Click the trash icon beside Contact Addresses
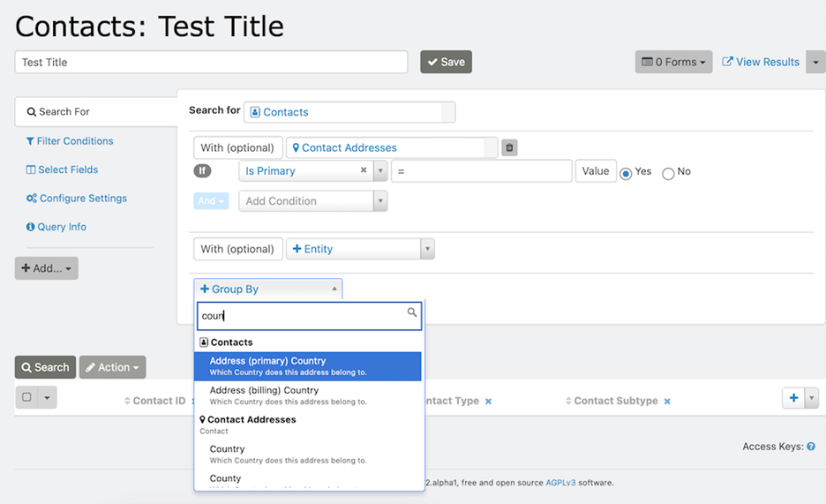Screen dimensions: 826x504 tap(509, 148)
